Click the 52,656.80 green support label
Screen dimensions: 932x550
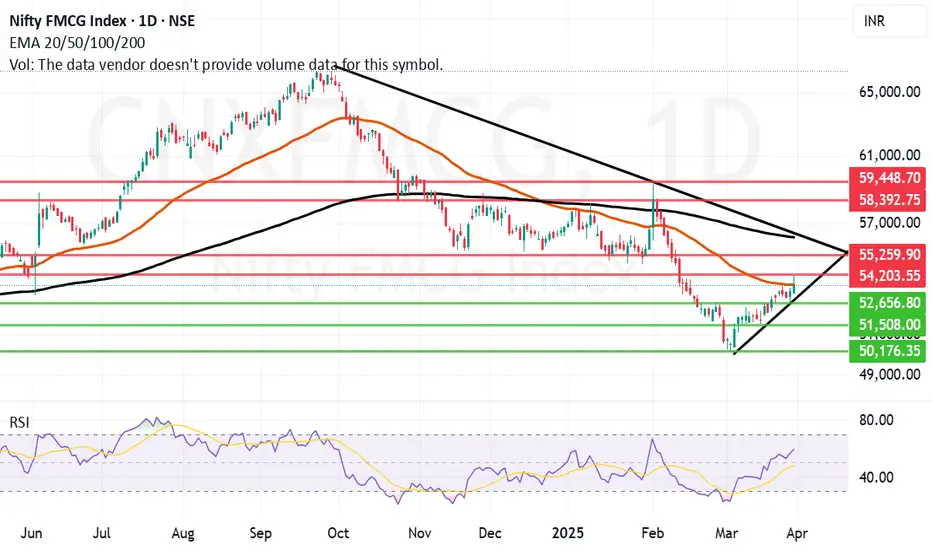[x=888, y=303]
